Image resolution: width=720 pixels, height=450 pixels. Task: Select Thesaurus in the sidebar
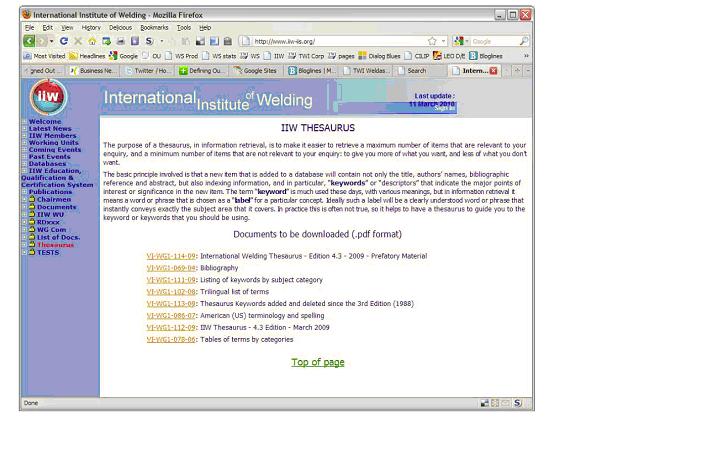(55, 245)
